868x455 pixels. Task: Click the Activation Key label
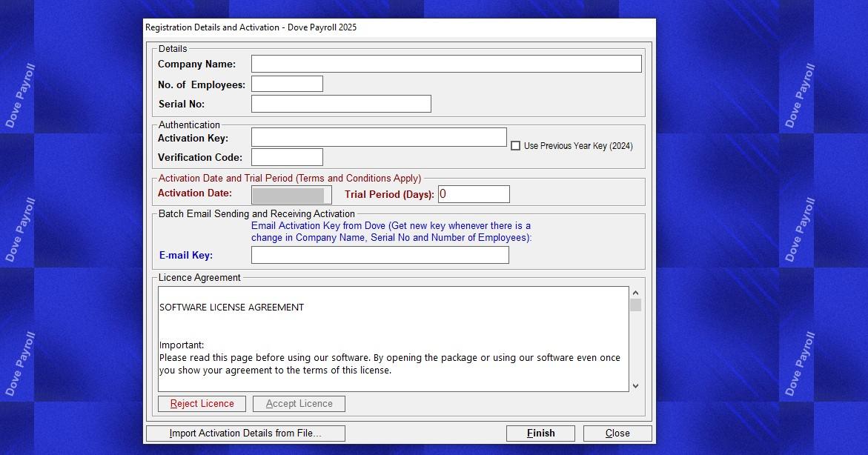pos(193,138)
